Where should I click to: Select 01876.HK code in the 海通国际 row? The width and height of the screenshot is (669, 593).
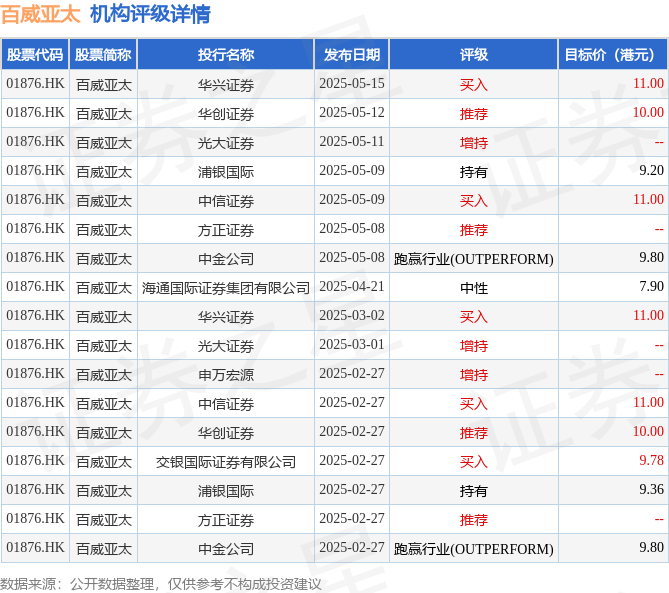tap(35, 287)
